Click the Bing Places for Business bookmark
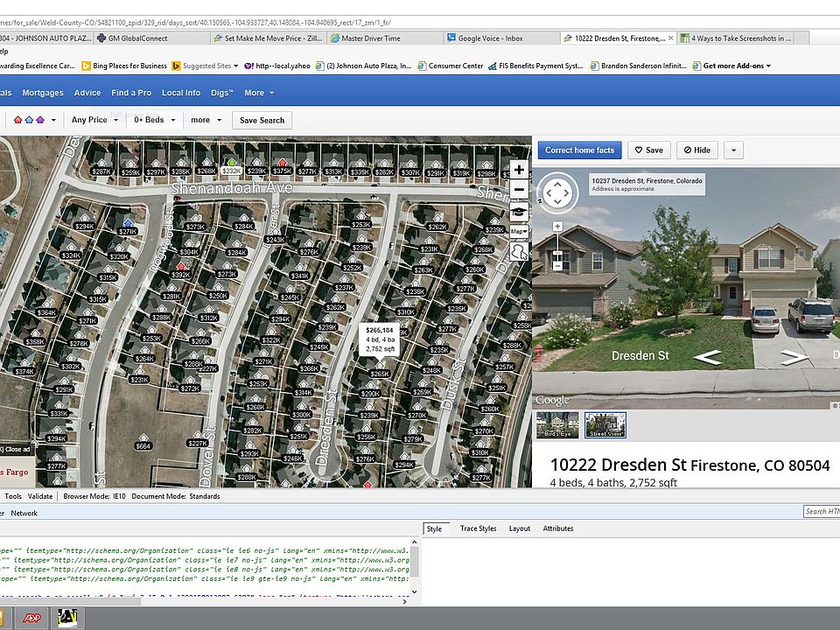The width and height of the screenshot is (840, 630). click(124, 66)
